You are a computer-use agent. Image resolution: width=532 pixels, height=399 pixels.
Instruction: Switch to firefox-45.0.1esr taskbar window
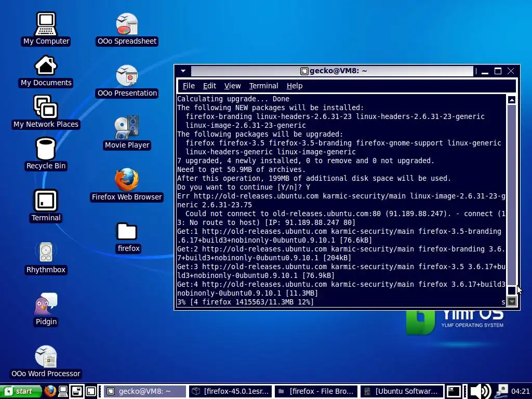(231, 391)
